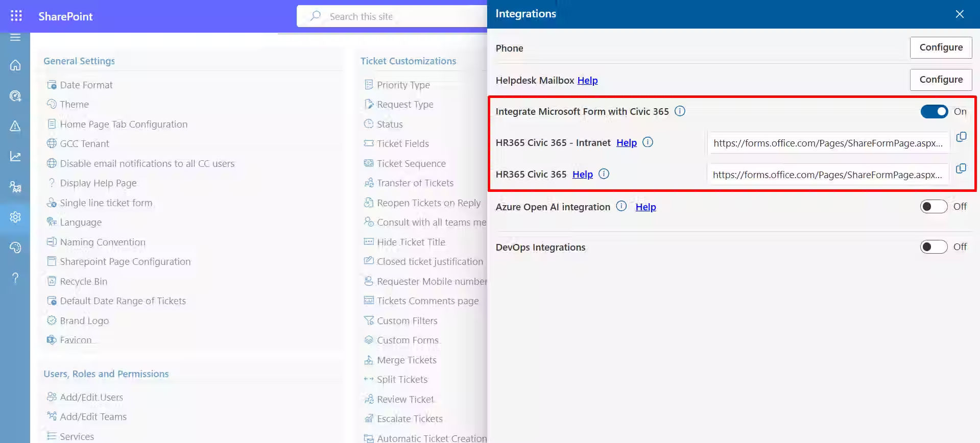Open Request Type customization
Screen dimensions: 980x443
tap(405, 104)
